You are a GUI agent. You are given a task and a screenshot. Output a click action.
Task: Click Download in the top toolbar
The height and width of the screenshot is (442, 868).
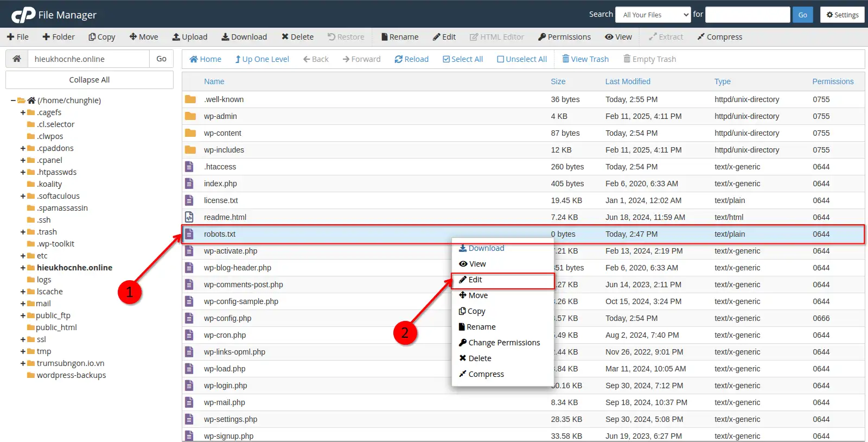point(244,37)
